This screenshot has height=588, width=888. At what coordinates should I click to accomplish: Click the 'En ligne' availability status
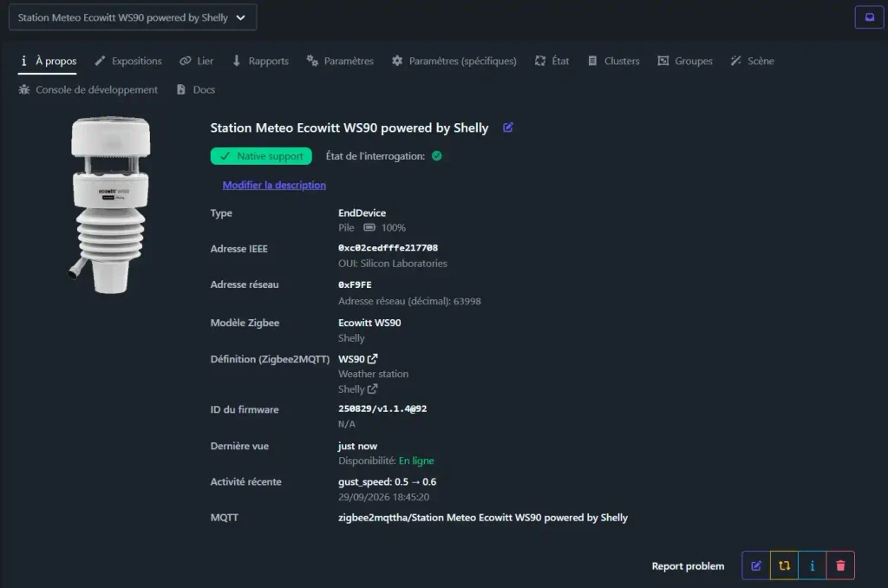(x=416, y=461)
